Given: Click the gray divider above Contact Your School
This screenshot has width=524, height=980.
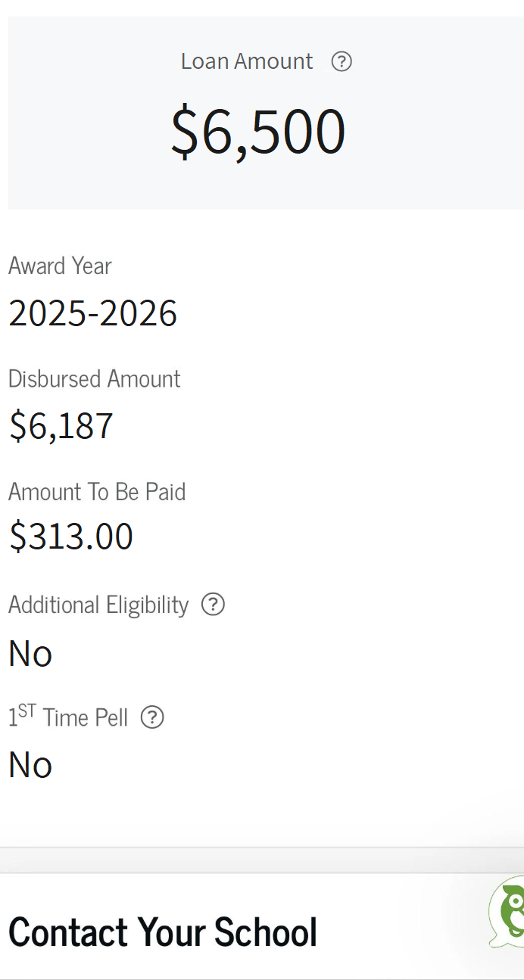Looking at the screenshot, I should tap(262, 860).
